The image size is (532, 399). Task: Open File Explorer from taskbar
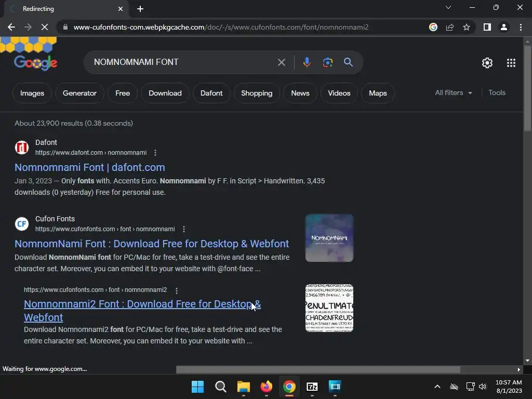tap(243, 387)
